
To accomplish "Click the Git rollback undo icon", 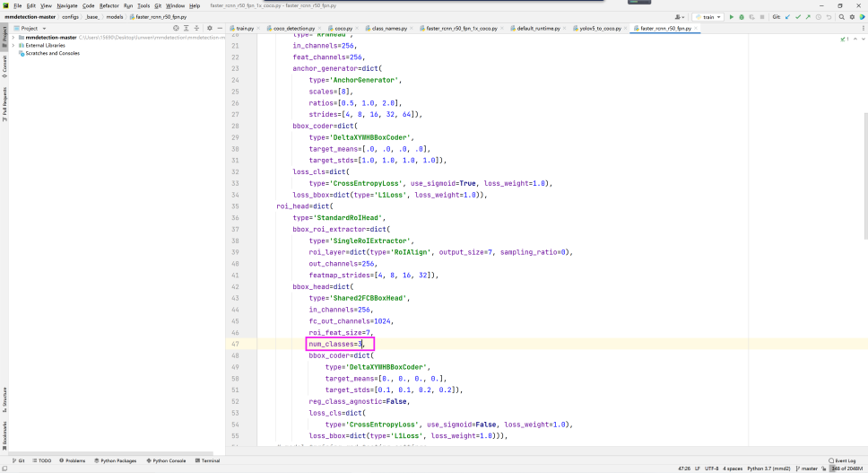I will [x=829, y=17].
